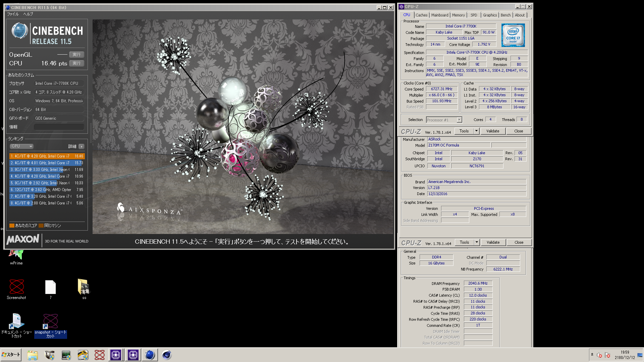Click the Core Speed value 6727.31 MHz

click(x=442, y=89)
